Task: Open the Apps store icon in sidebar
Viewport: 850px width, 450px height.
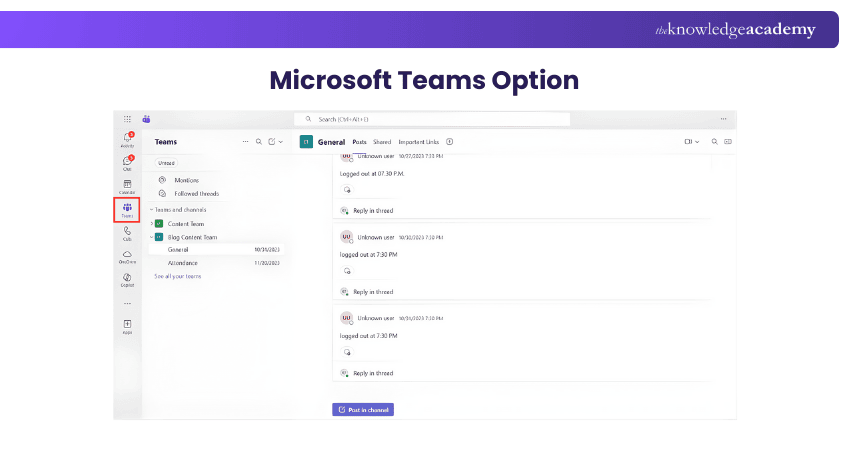Action: (x=127, y=326)
